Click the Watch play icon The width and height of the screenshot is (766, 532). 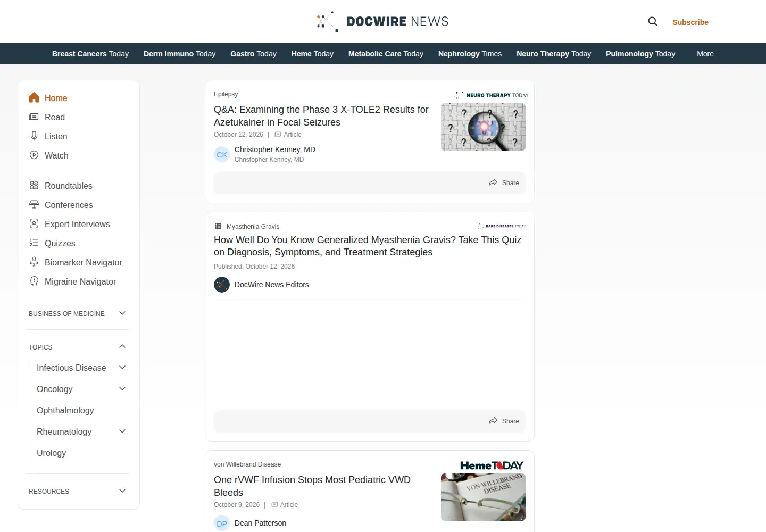tap(34, 155)
